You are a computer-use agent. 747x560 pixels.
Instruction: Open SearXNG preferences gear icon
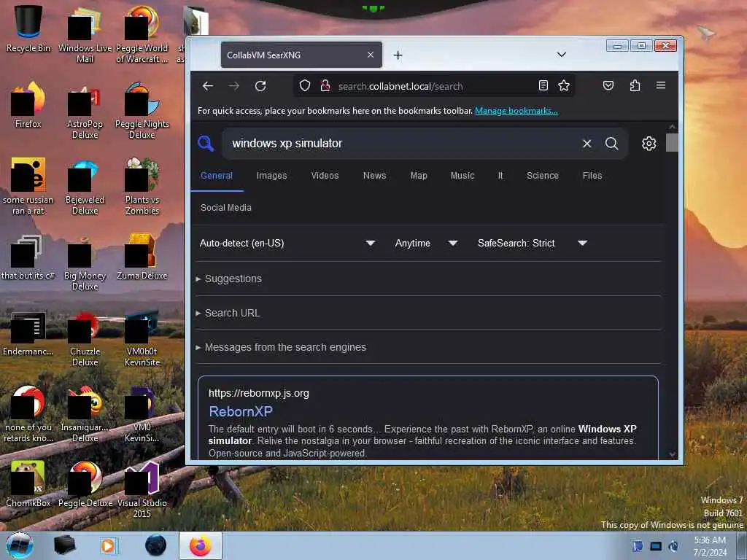649,144
